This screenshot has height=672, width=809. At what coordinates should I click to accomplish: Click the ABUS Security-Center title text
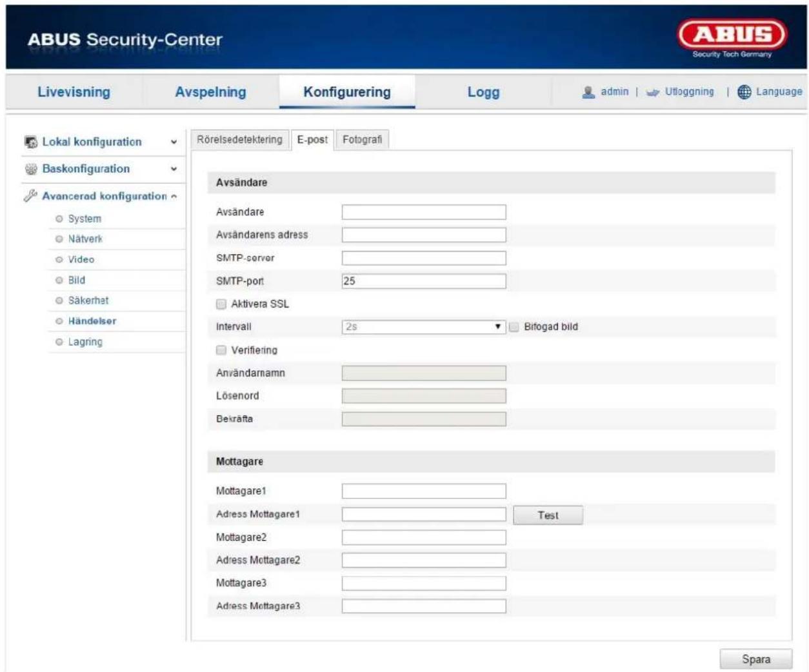tap(125, 39)
